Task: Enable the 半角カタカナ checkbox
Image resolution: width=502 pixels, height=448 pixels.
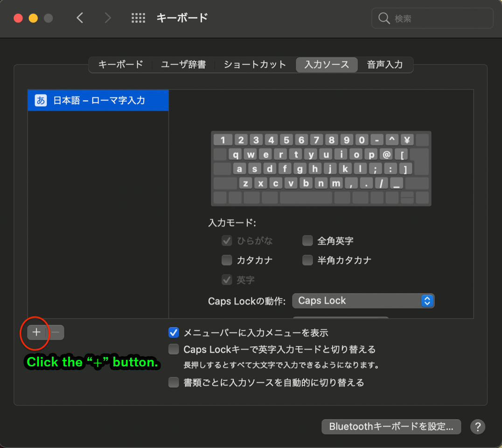Action: [307, 260]
